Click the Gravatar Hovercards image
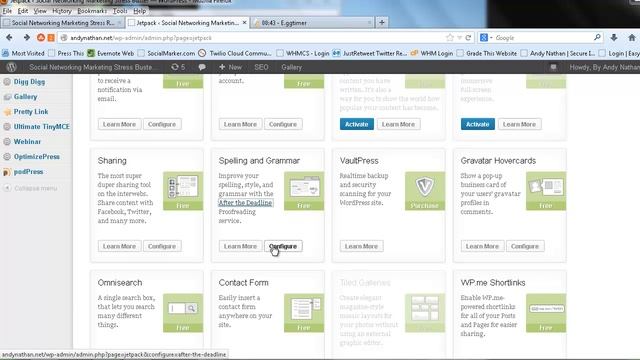 tap(546, 191)
